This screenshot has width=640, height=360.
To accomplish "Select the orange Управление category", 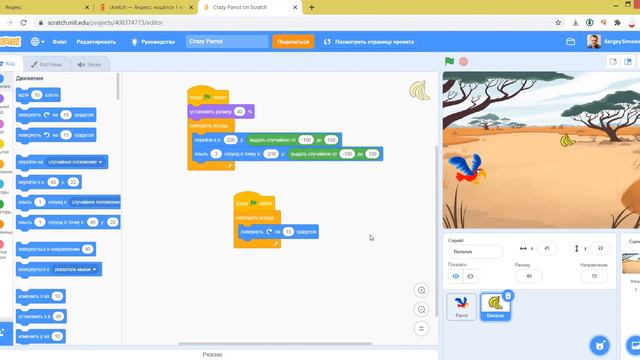I will tap(2, 164).
